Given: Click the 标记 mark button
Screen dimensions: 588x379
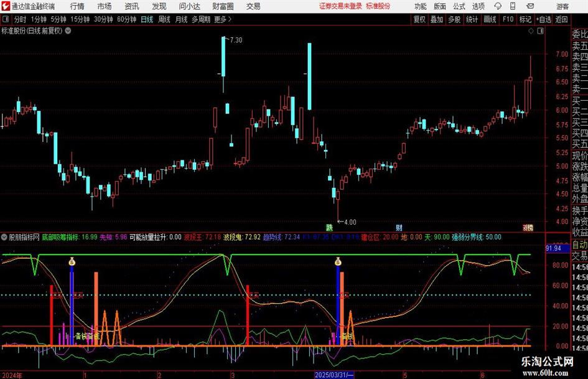Looking at the screenshot, I should click(525, 19).
